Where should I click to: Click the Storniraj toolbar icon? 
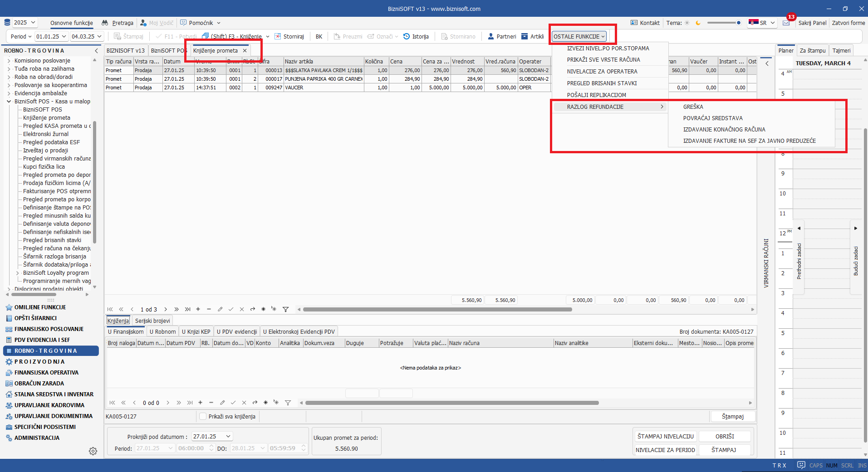pyautogui.click(x=278, y=37)
